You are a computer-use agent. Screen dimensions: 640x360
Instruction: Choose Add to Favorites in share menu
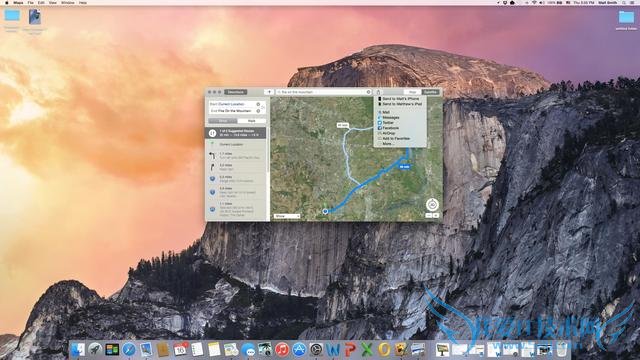400,138
